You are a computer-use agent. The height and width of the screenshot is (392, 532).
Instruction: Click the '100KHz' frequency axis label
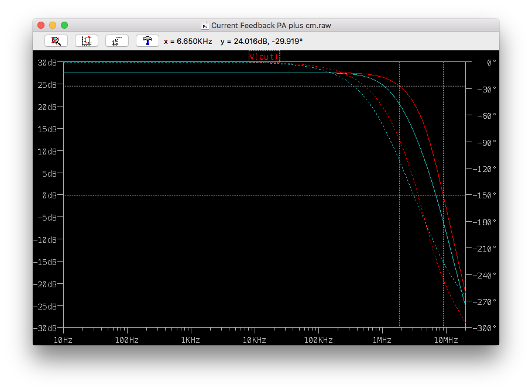pos(318,340)
